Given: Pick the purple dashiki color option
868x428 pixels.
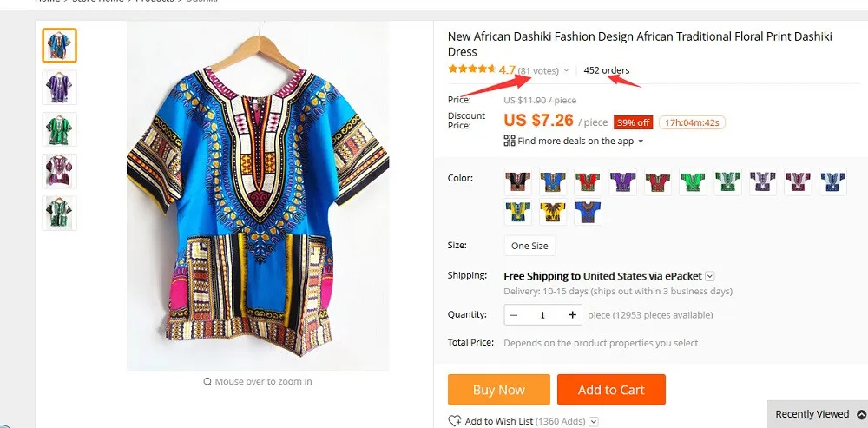Looking at the screenshot, I should click(622, 181).
